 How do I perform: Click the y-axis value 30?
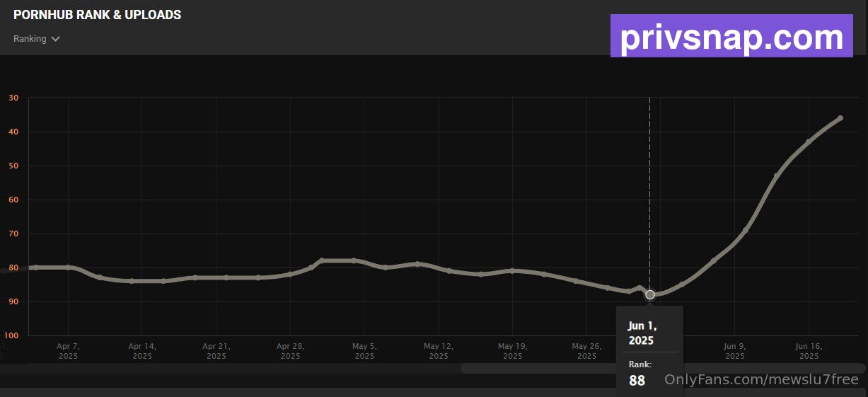coord(13,98)
